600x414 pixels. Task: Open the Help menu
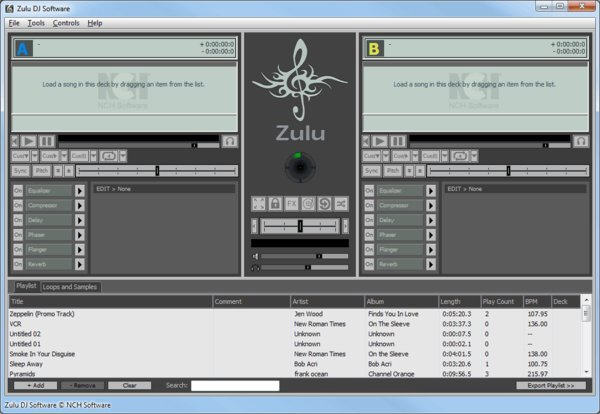click(x=95, y=23)
